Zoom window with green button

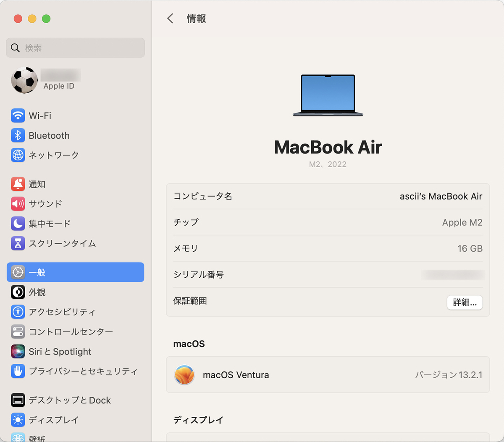pos(46,18)
